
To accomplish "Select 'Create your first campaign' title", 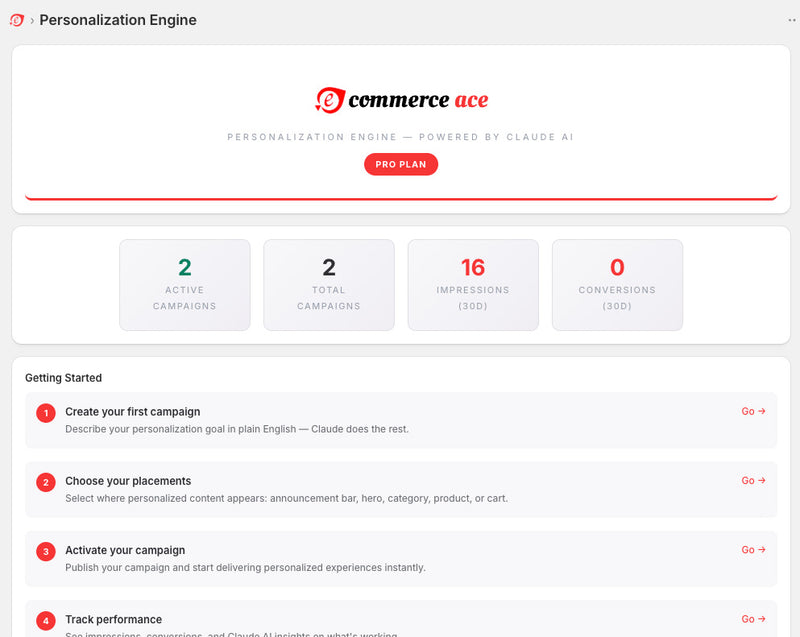I will pyautogui.click(x=133, y=412).
